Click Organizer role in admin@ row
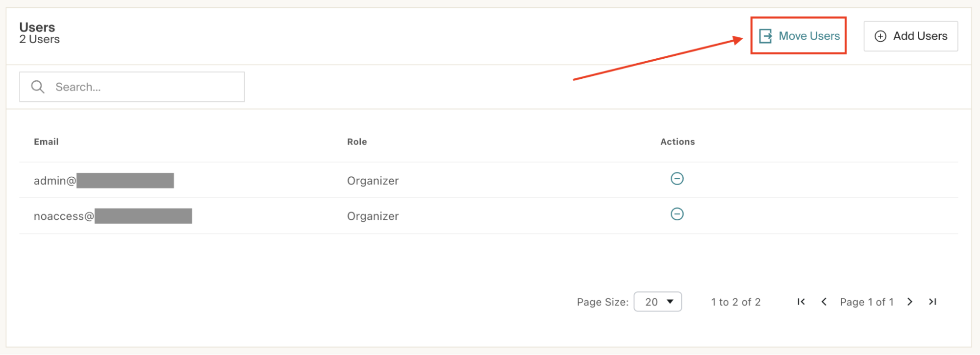This screenshot has width=980, height=355. pyautogui.click(x=373, y=181)
